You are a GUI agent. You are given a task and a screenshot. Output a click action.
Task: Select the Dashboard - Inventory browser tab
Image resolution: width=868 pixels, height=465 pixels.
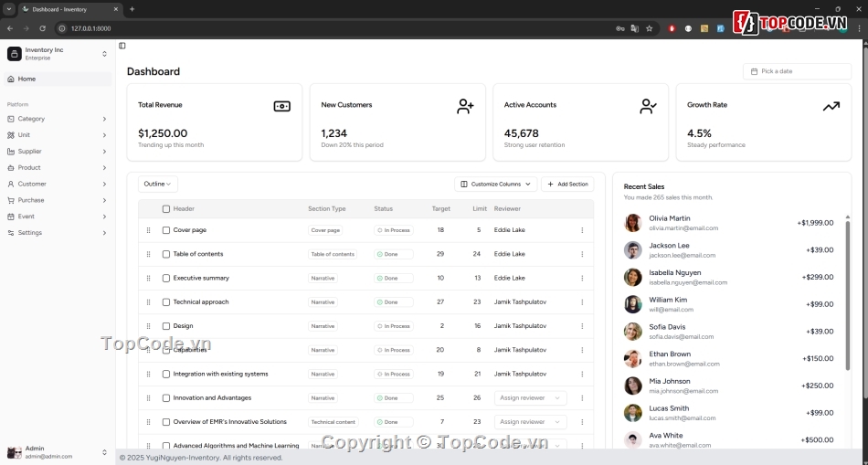pos(69,9)
